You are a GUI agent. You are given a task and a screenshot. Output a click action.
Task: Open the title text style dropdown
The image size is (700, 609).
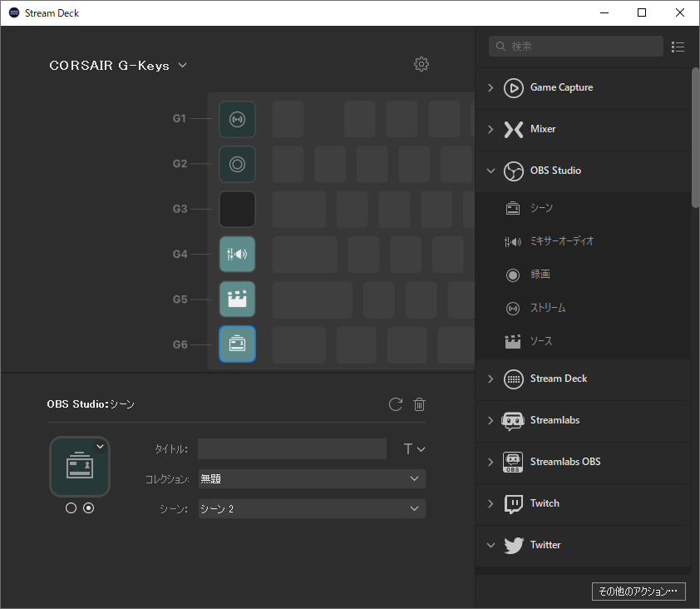[x=414, y=449]
